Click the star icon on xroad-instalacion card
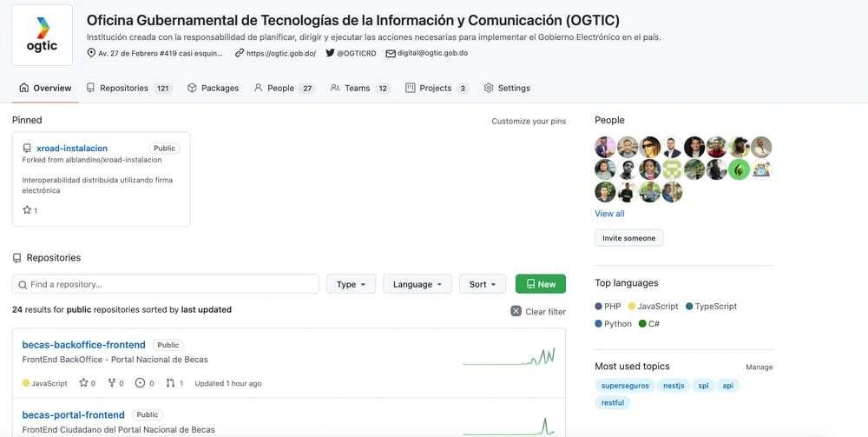Image resolution: width=868 pixels, height=437 pixels. [x=27, y=210]
